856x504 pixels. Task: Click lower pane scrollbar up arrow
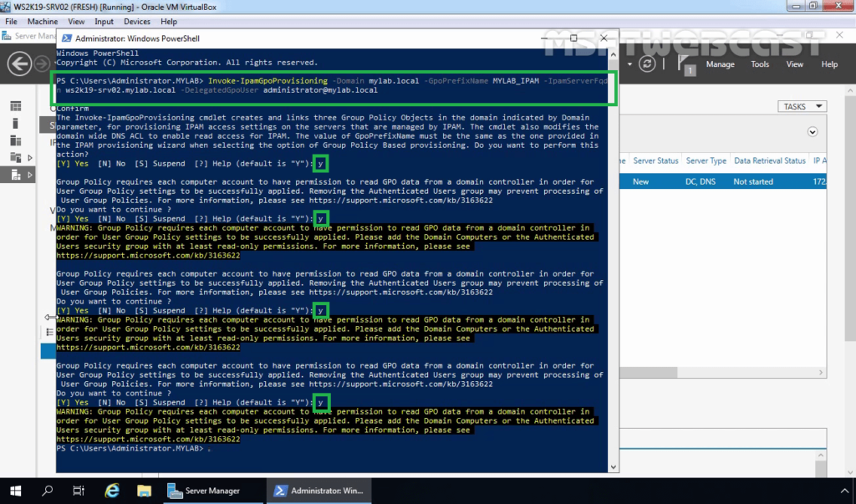point(821,455)
